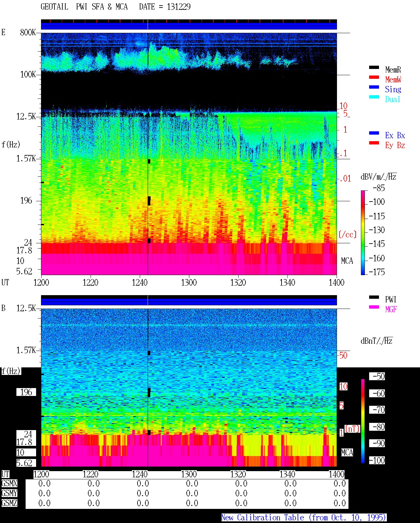420x523 pixels.
Task: Click the dBV/m/√Hz unit label
Action: (x=379, y=177)
